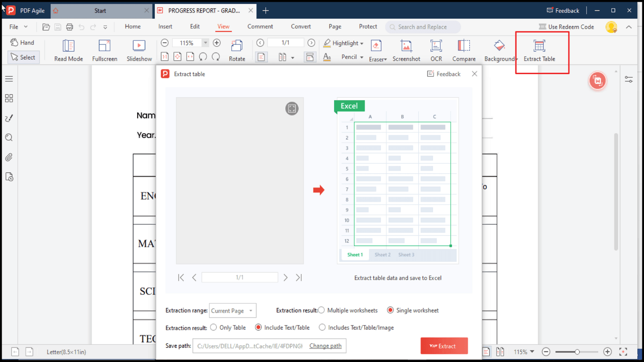
Task: Open the File menu dropdown
Action: pos(18,27)
